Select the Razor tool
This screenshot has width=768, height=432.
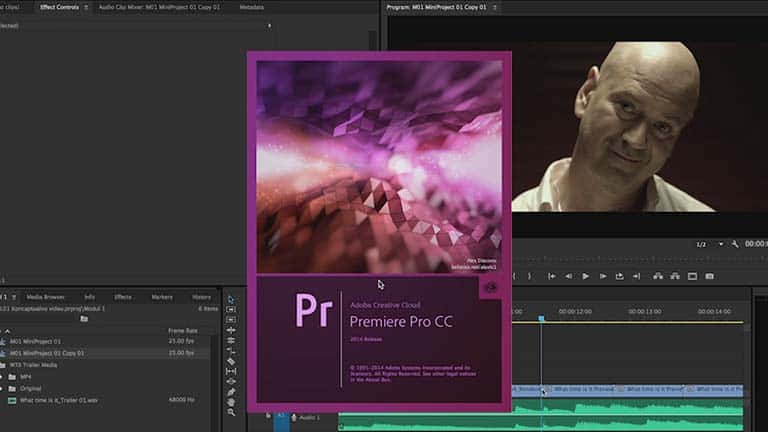pos(231,361)
